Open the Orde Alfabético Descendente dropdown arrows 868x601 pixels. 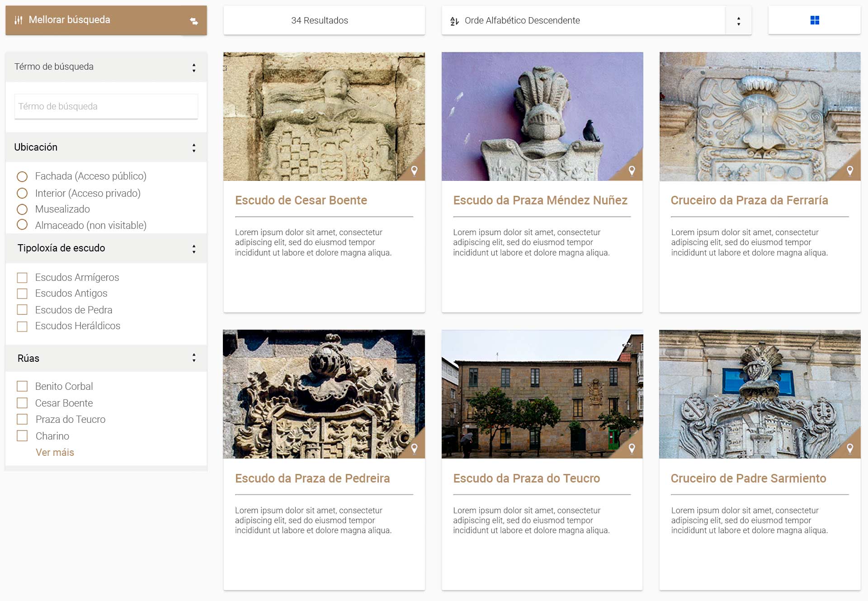tap(738, 21)
